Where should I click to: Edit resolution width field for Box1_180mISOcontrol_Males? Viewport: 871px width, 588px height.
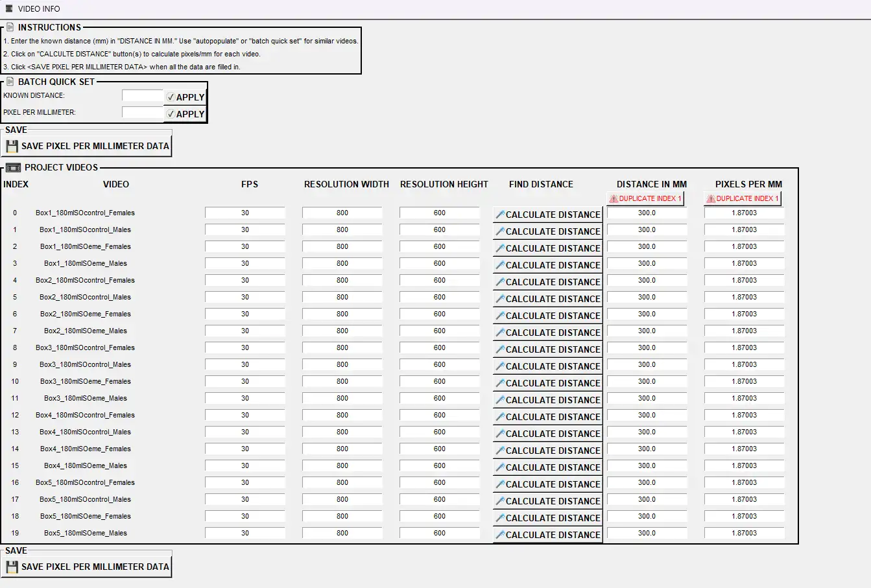tap(342, 229)
